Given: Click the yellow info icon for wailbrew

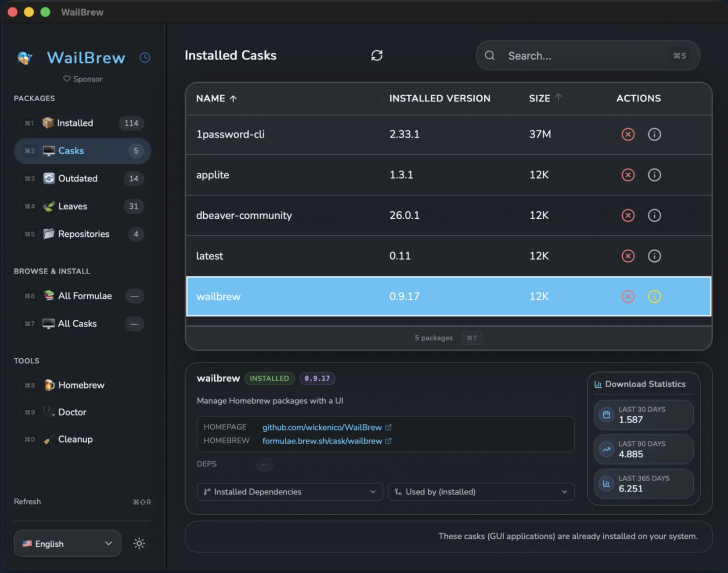Looking at the screenshot, I should 654,296.
